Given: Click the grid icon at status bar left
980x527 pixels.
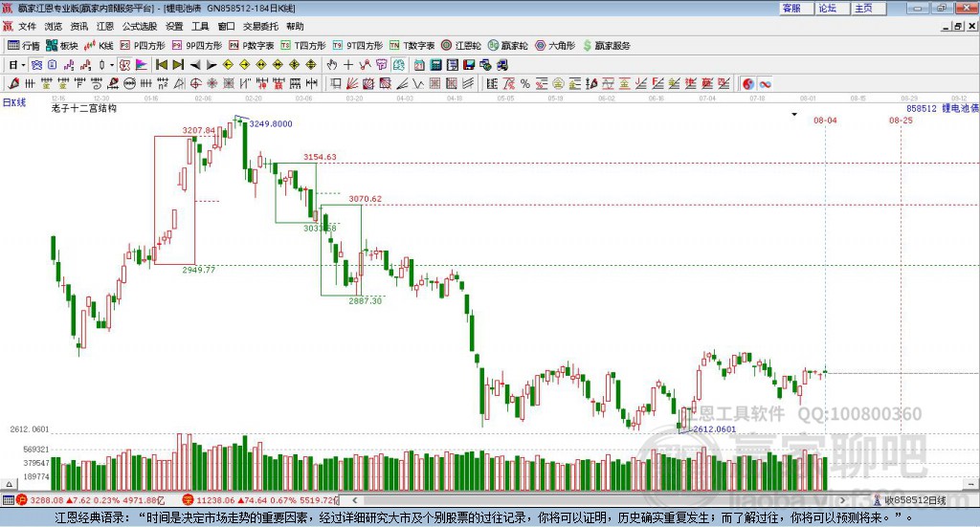Looking at the screenshot, I should pyautogui.click(x=8, y=500).
